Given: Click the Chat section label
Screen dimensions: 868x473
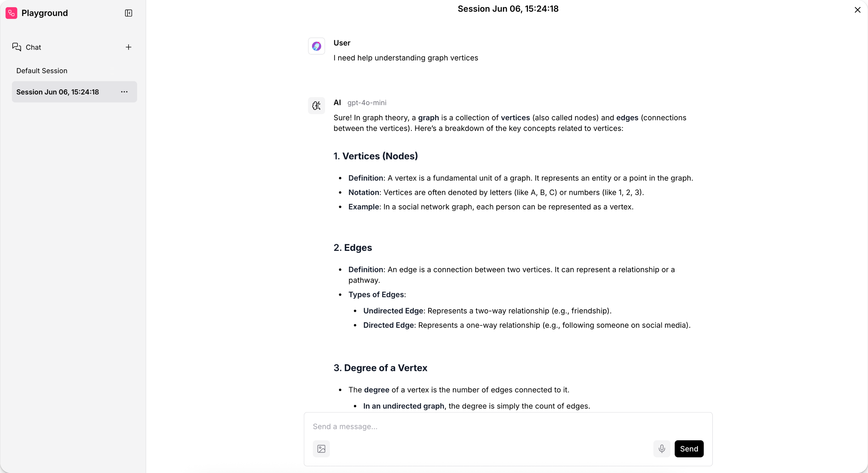Looking at the screenshot, I should point(33,47).
